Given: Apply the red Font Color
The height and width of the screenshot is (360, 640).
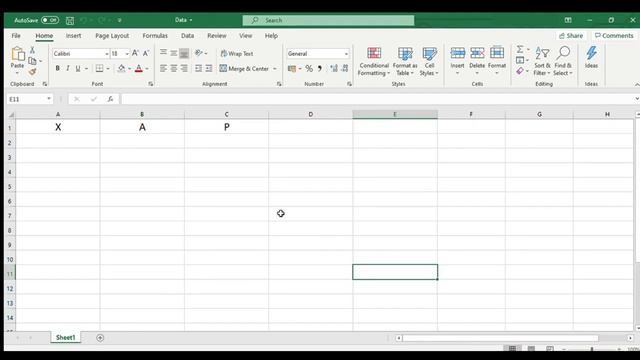Looking at the screenshot, I should coord(139,69).
